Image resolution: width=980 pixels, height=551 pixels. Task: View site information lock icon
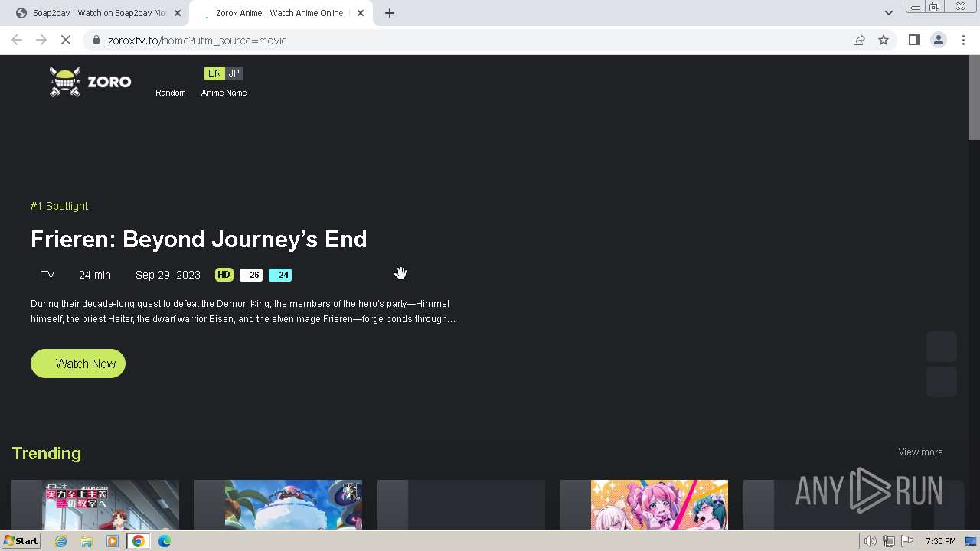tap(96, 41)
